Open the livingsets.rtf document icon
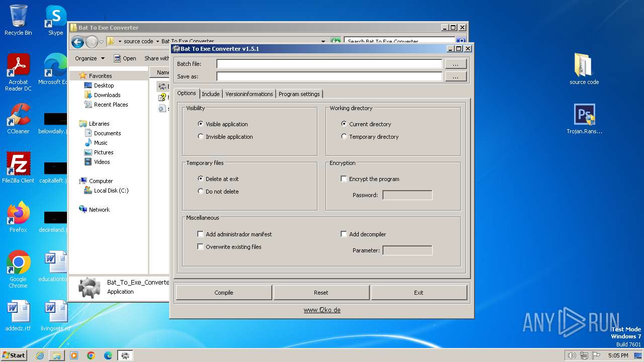This screenshot has height=362, width=644. click(x=55, y=316)
